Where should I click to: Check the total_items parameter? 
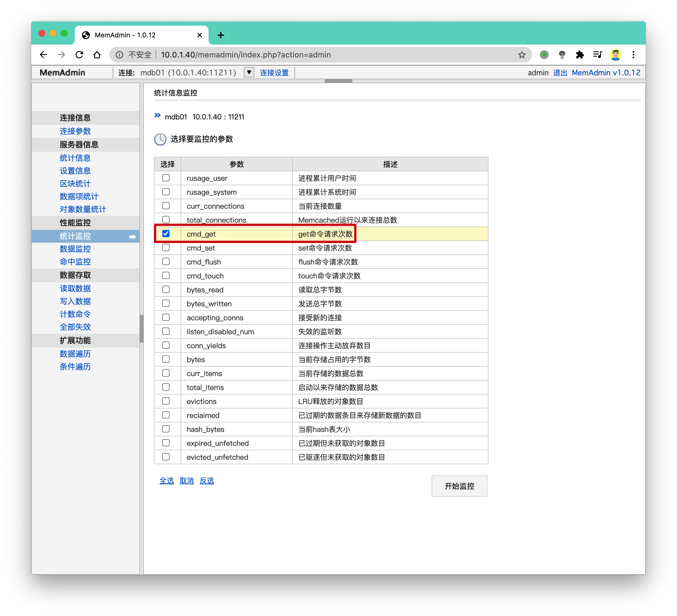166,387
